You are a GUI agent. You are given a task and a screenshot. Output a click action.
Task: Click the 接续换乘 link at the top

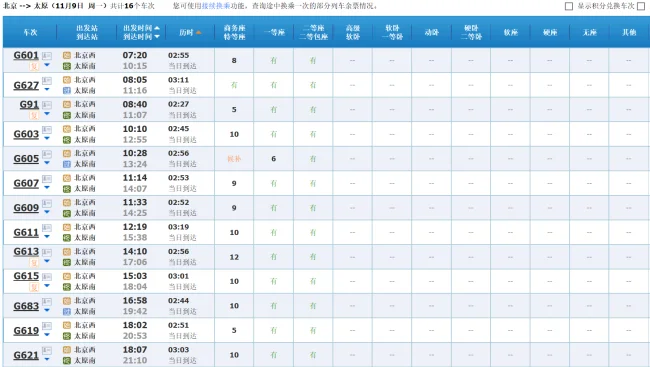[216, 6]
